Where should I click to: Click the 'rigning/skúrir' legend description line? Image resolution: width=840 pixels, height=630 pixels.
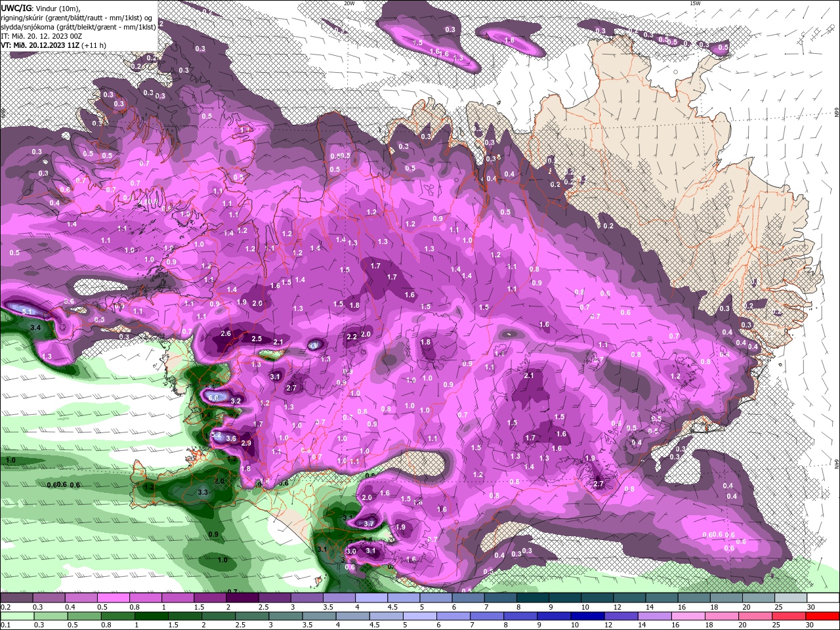pyautogui.click(x=76, y=18)
